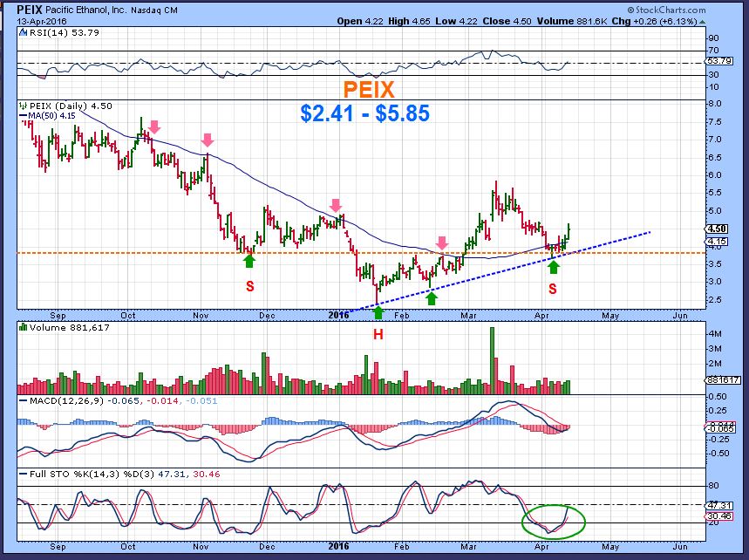Click the 90 RSI axis label
The width and height of the screenshot is (749, 560).
713,38
